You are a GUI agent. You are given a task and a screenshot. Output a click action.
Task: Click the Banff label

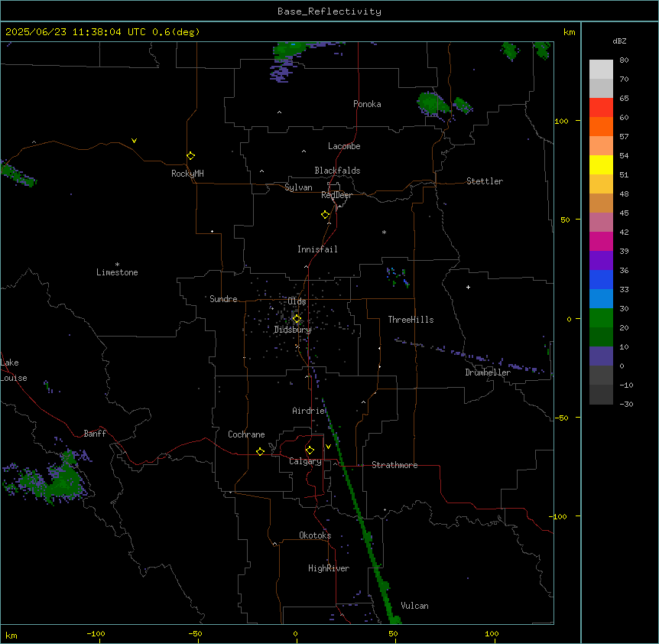coord(95,434)
